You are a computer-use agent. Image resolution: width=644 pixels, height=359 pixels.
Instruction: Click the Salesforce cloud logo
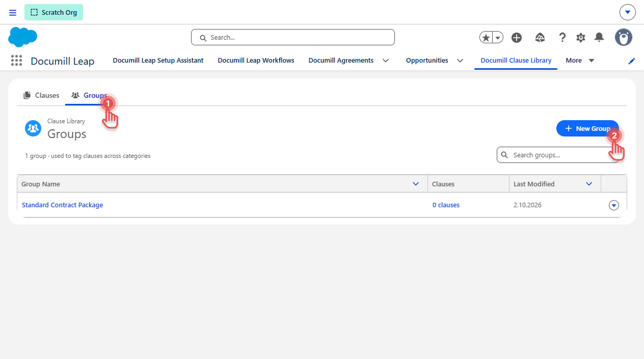tap(23, 37)
